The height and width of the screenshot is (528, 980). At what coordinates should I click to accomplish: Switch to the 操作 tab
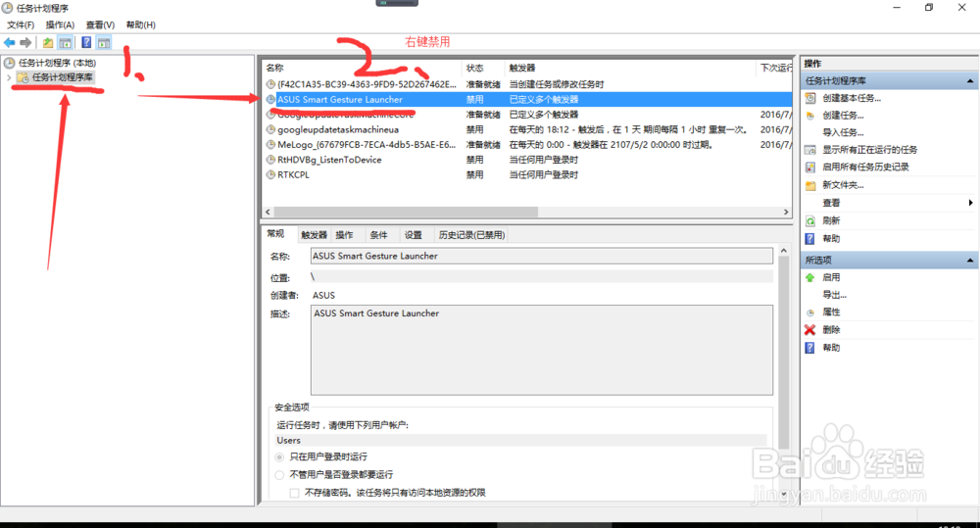coord(344,235)
